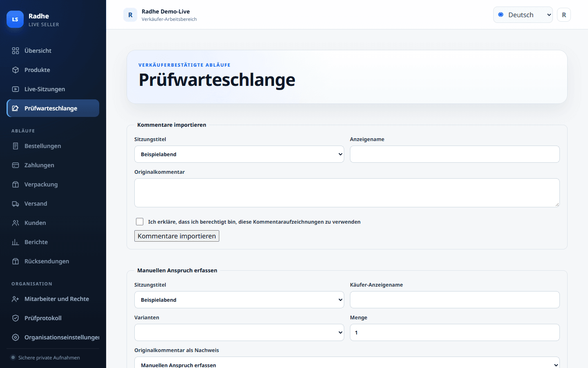This screenshot has height=368, width=588.
Task: Click the R workspace avatar in header
Action: [x=130, y=15]
